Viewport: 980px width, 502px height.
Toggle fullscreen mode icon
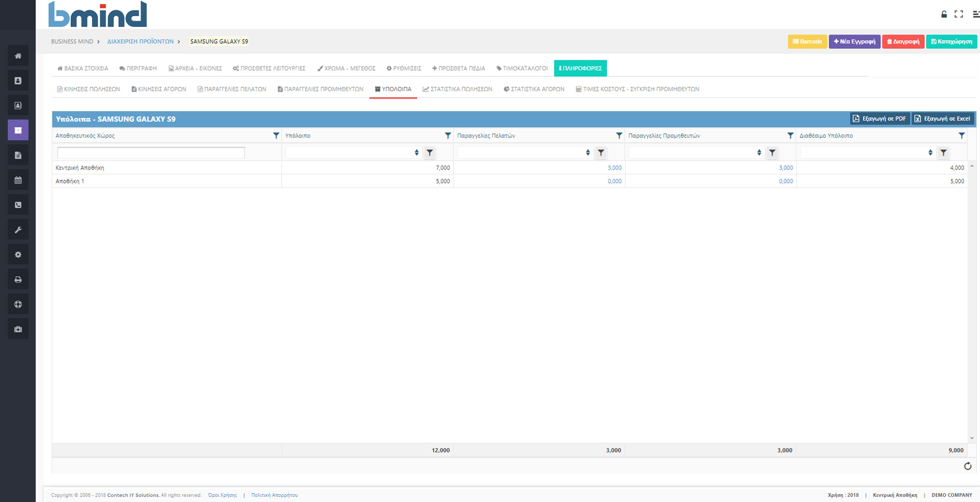[x=959, y=14]
